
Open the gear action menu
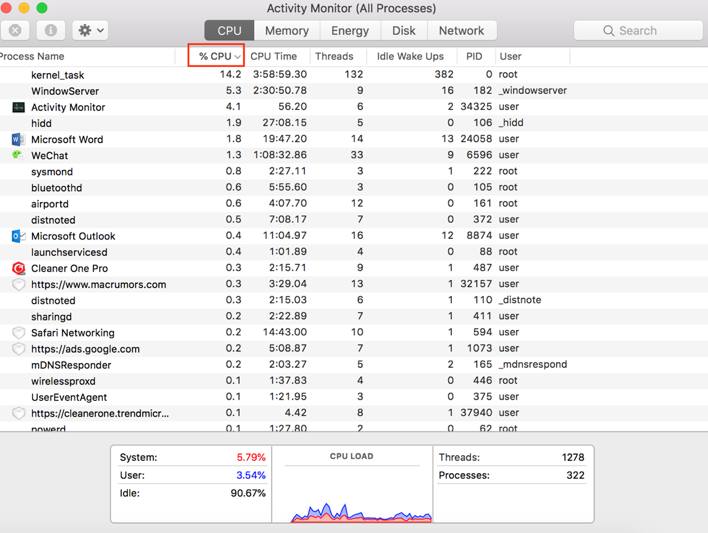[x=91, y=30]
